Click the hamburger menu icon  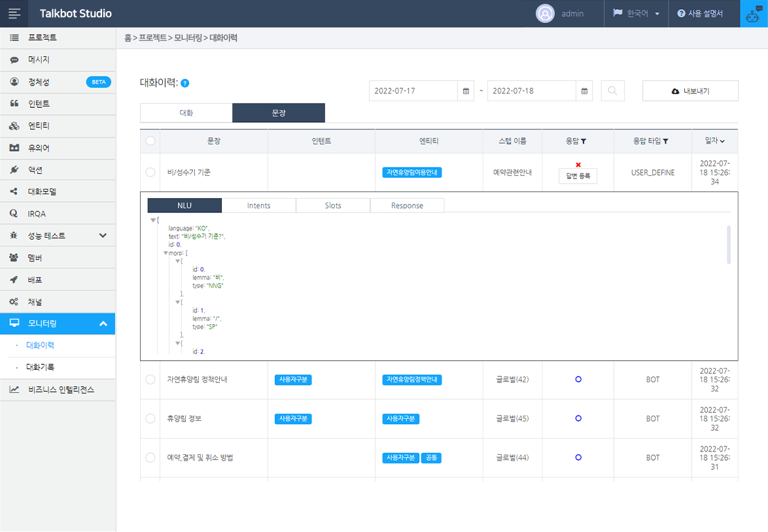tap(14, 14)
